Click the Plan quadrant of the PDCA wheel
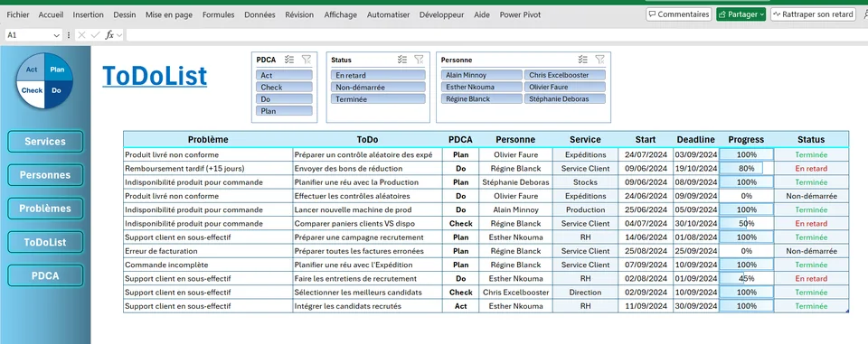The image size is (868, 344). (57, 68)
